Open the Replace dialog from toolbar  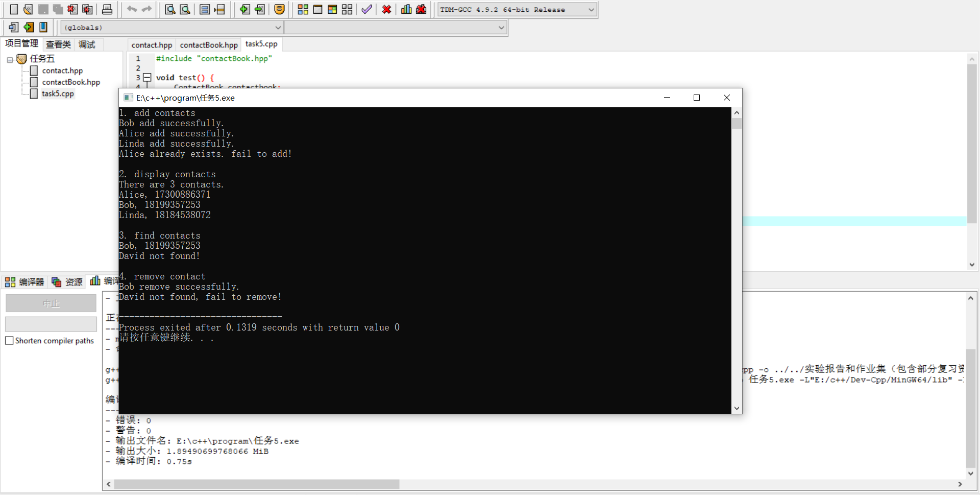[x=185, y=9]
